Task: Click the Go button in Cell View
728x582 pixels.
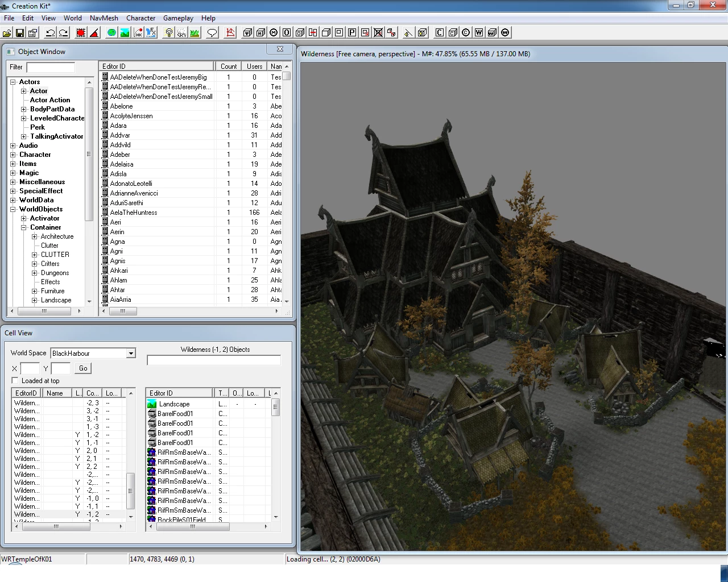Action: 83,368
